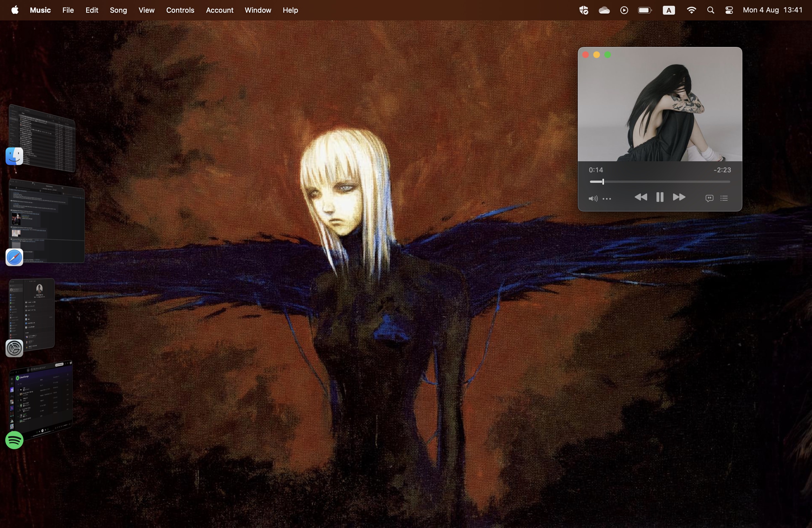The width and height of the screenshot is (812, 528).
Task: Open the Account menu
Action: (219, 10)
